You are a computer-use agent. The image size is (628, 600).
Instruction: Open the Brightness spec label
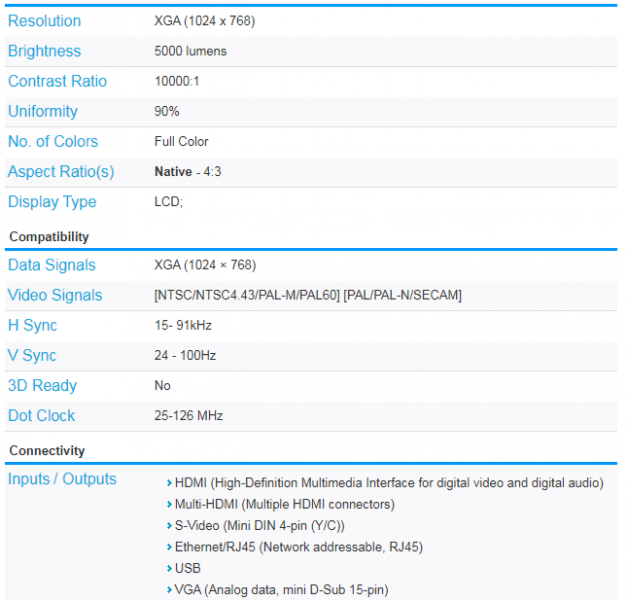click(x=44, y=51)
